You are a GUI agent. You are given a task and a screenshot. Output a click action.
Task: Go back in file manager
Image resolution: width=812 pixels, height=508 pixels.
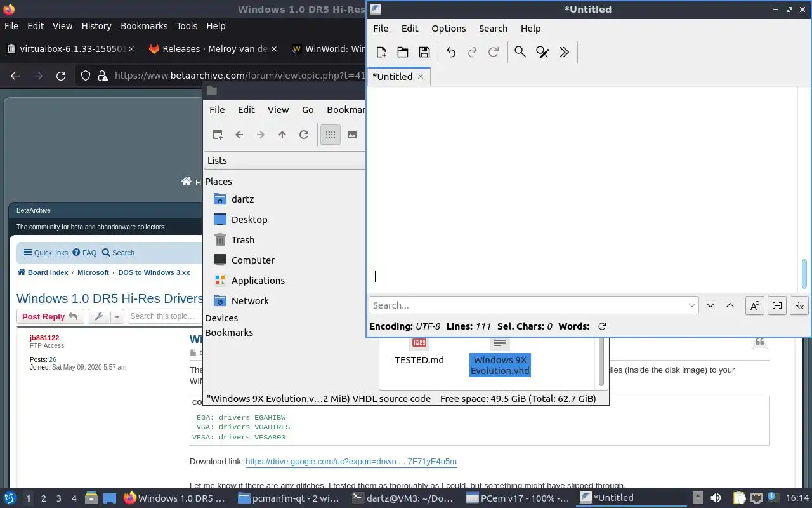[239, 135]
